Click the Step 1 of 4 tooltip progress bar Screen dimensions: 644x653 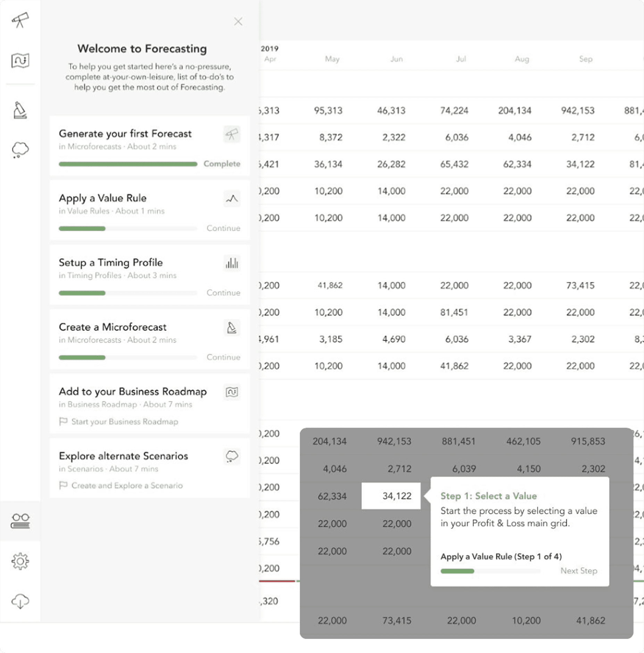491,571
